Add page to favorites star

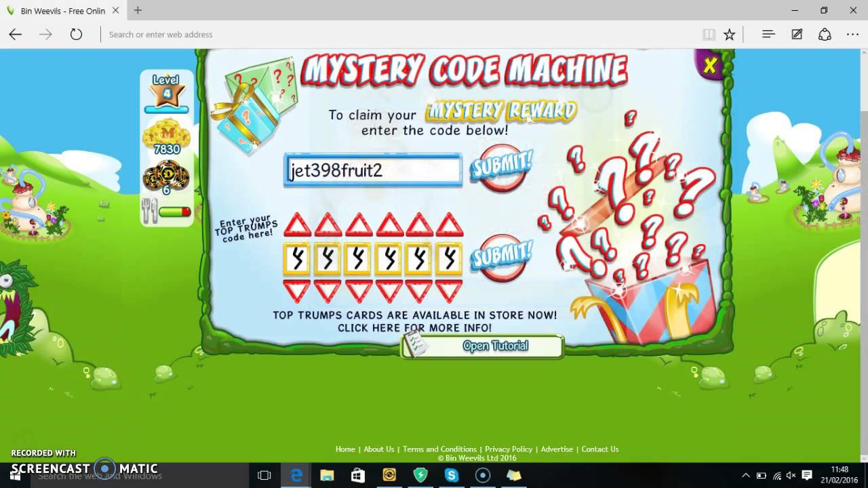click(729, 35)
